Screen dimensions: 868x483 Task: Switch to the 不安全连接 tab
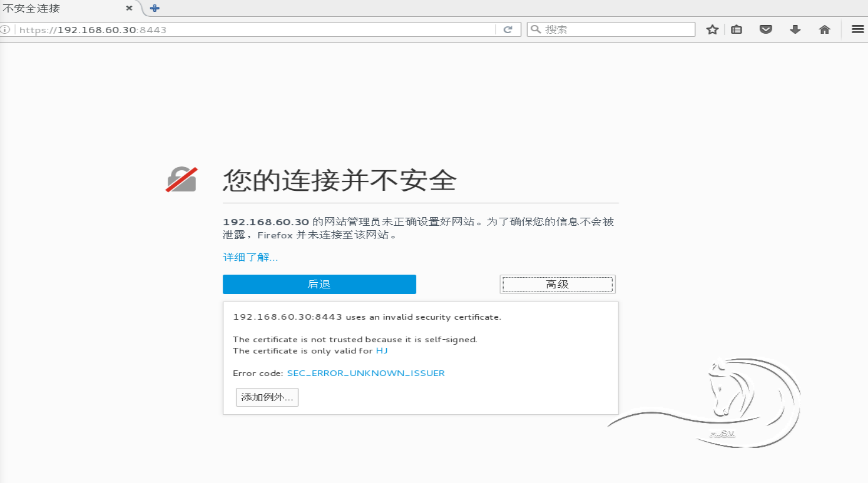click(63, 8)
